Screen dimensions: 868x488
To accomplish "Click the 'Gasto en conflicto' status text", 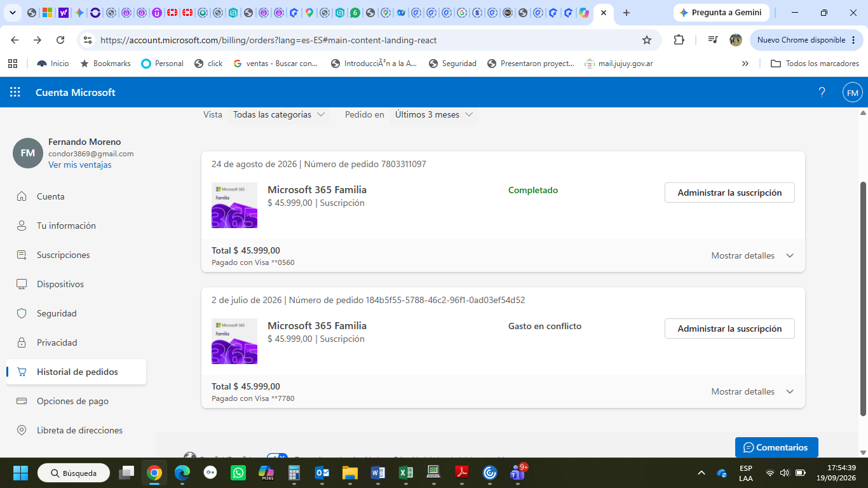I will click(545, 326).
